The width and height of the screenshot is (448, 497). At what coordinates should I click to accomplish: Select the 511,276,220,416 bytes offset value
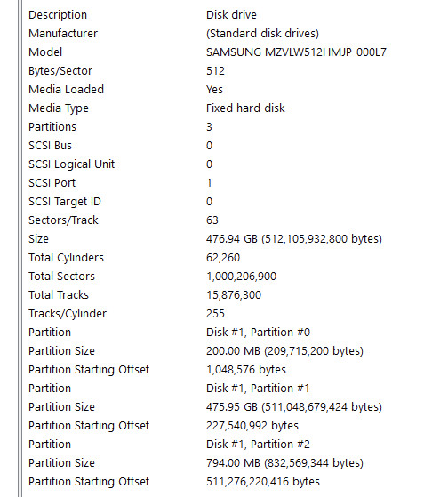coord(263,482)
